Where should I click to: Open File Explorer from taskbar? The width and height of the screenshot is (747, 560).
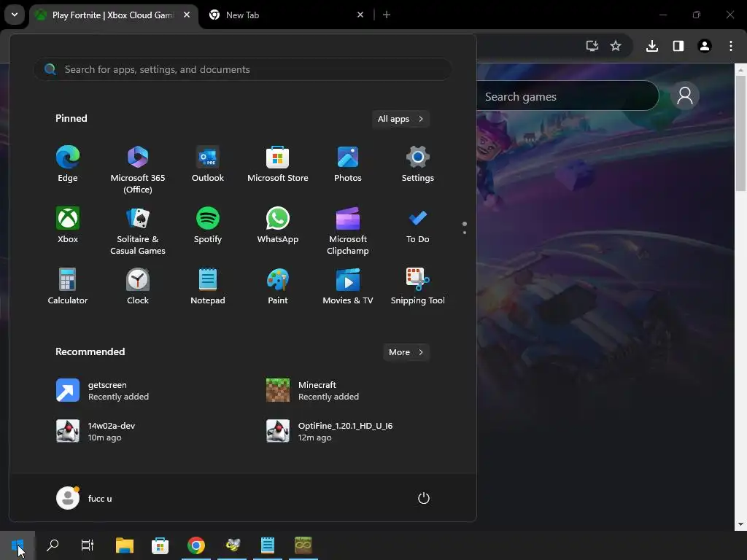124,545
